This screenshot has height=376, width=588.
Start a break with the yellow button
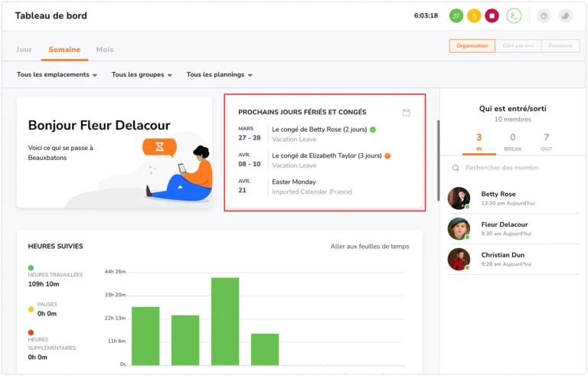click(474, 16)
